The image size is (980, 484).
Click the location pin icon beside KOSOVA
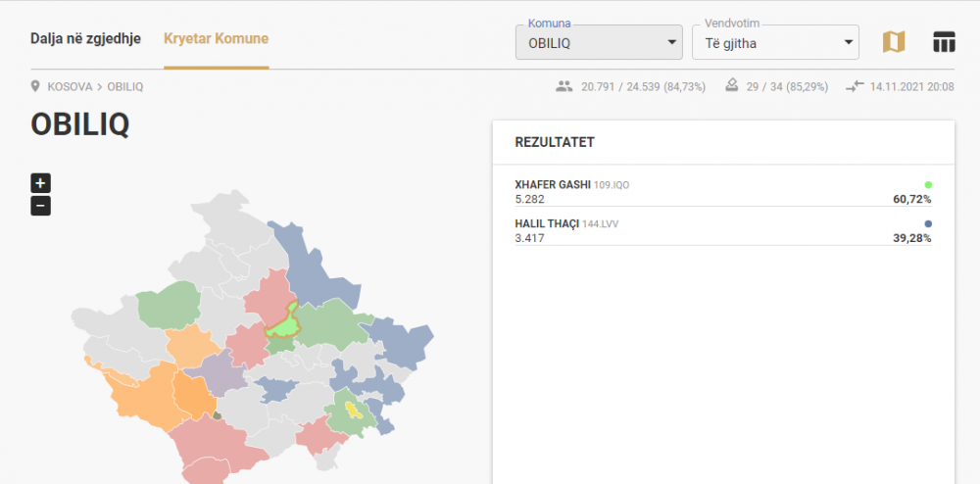click(x=35, y=86)
